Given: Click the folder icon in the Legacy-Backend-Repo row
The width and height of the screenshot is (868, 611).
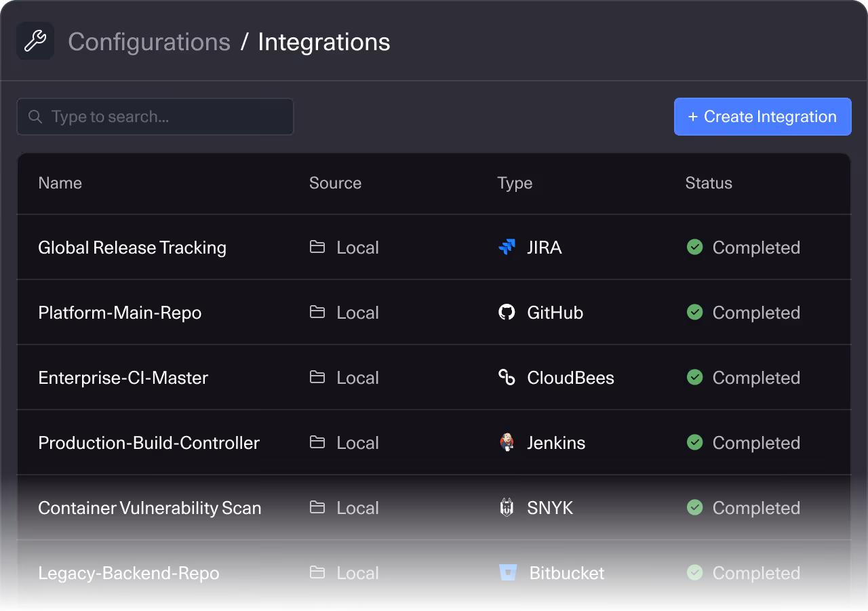Looking at the screenshot, I should tap(317, 572).
